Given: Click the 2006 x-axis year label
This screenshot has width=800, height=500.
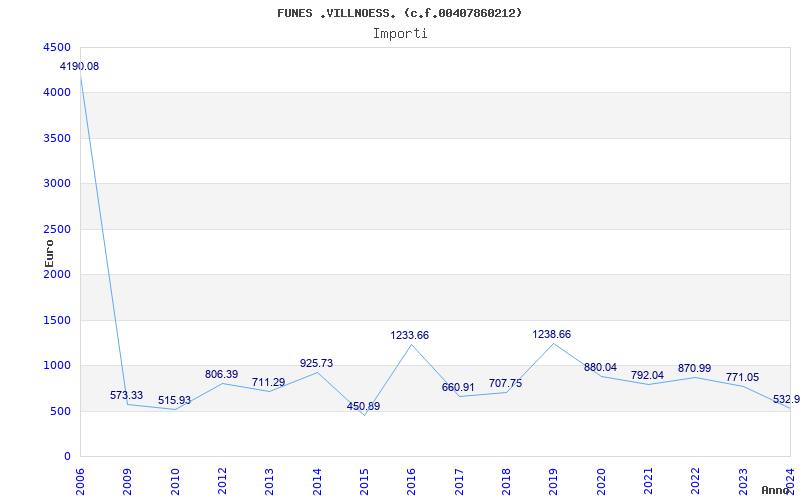Looking at the screenshot, I should tap(81, 480).
